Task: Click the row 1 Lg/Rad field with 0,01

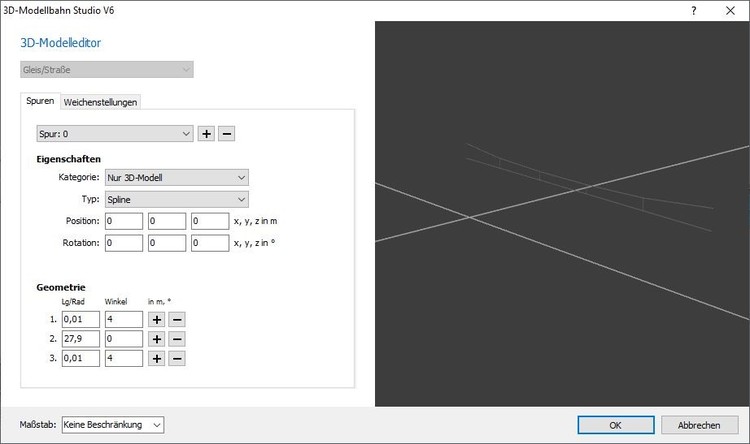Action: pyautogui.click(x=81, y=320)
